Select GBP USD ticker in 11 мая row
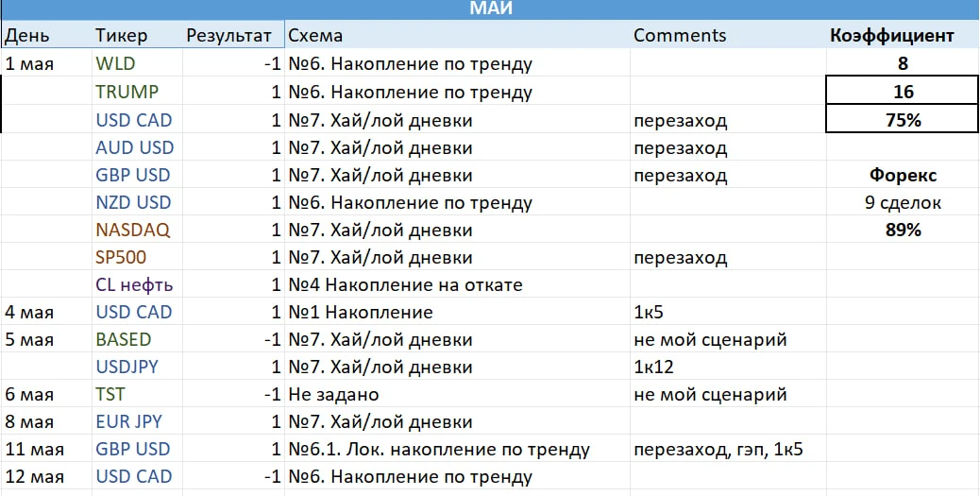Image resolution: width=980 pixels, height=496 pixels. tap(137, 449)
